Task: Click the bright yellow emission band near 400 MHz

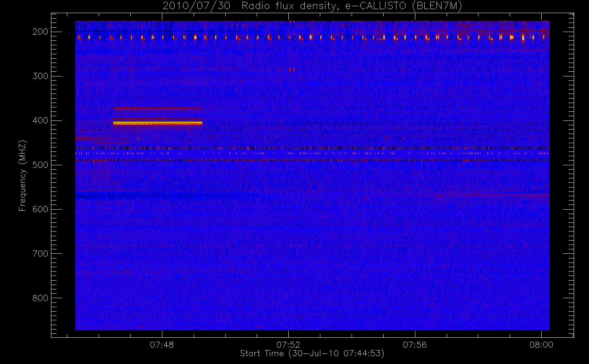Action: [158, 123]
